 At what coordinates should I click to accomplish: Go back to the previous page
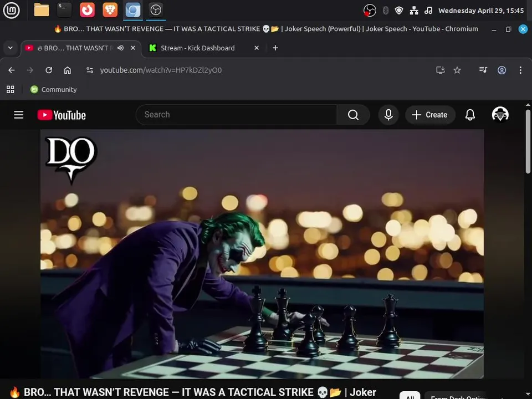pyautogui.click(x=12, y=70)
